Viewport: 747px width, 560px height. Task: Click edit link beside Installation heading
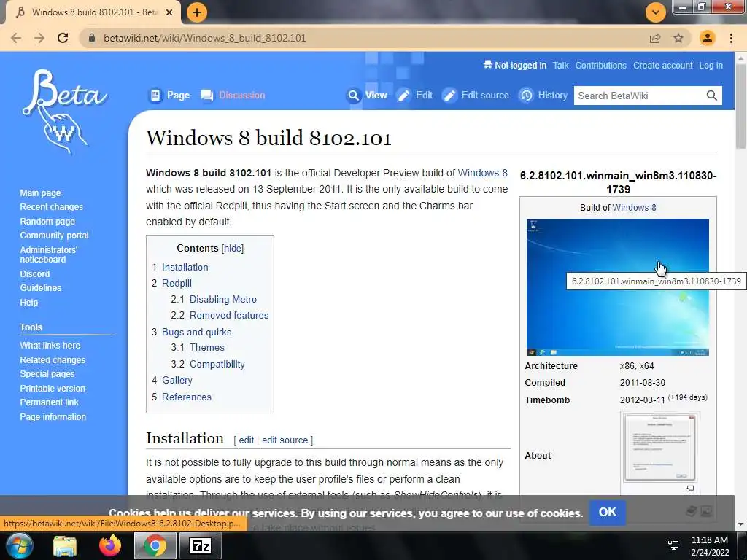[x=247, y=440]
